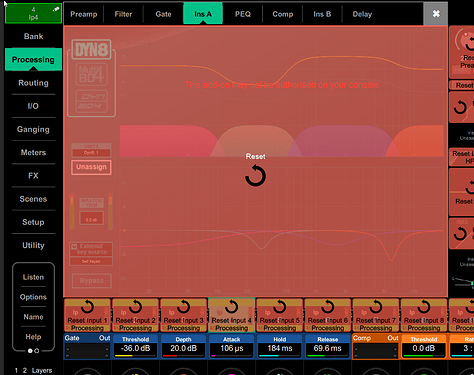Image resolution: width=474 pixels, height=375 pixels.
Task: Select the DYN8 logo icon
Action: tap(91, 50)
